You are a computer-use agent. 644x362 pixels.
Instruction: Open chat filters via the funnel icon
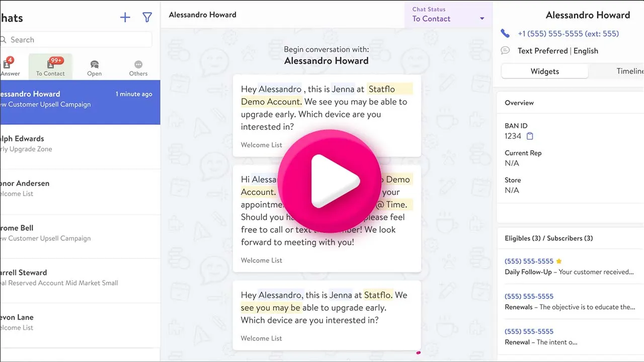(x=147, y=17)
